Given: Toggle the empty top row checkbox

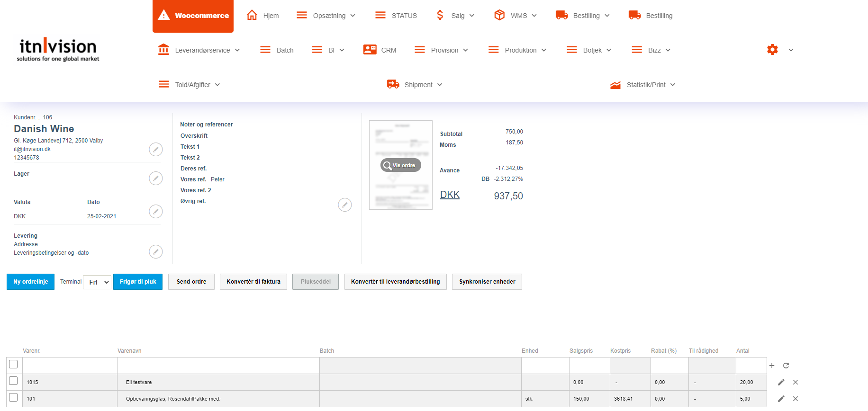Looking at the screenshot, I should pos(13,364).
